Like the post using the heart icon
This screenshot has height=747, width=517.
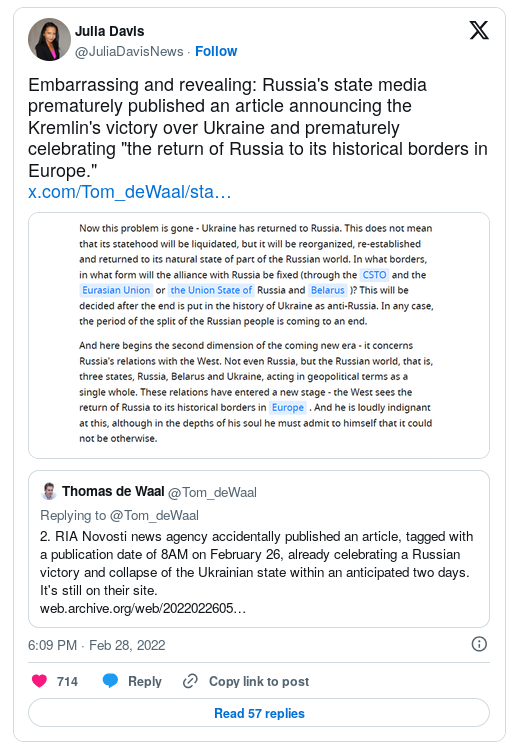click(x=40, y=681)
